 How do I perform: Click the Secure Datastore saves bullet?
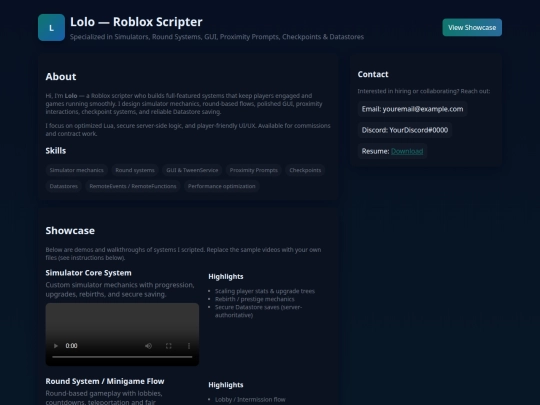[x=258, y=311]
